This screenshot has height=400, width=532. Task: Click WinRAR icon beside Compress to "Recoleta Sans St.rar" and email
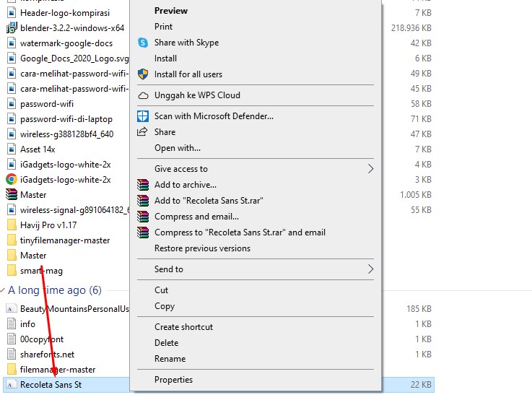(x=143, y=232)
